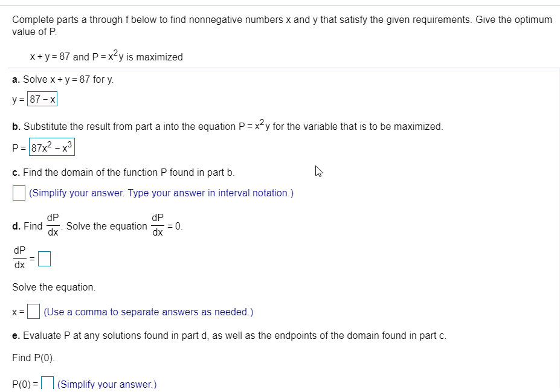Select the Simplify your answer hint near P(0)
Viewport: 560px width, 392px height.
[x=106, y=384]
